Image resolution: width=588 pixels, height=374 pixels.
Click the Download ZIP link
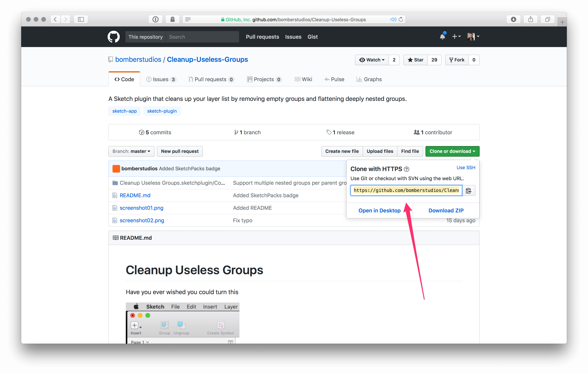pyautogui.click(x=446, y=210)
